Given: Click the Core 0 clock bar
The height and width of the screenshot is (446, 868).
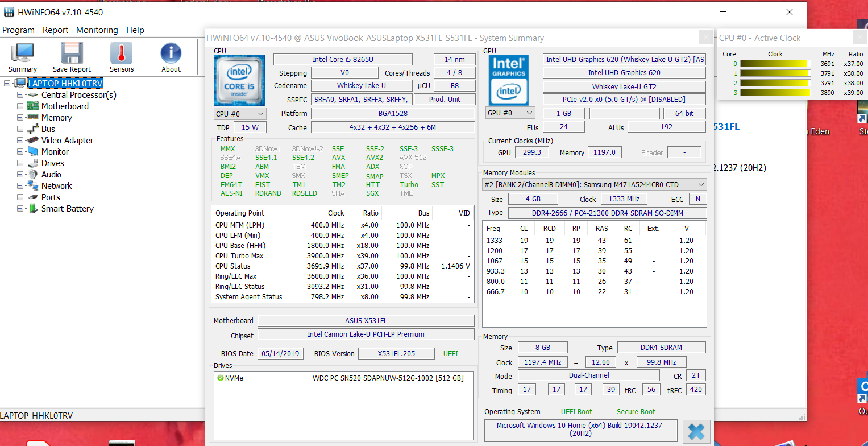Looking at the screenshot, I should 775,64.
